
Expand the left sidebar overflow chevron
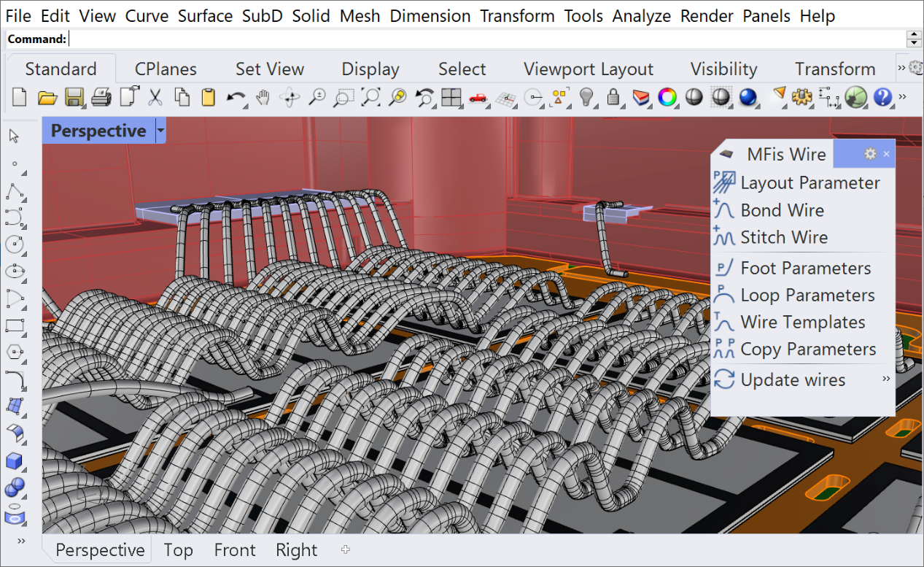[x=21, y=541]
